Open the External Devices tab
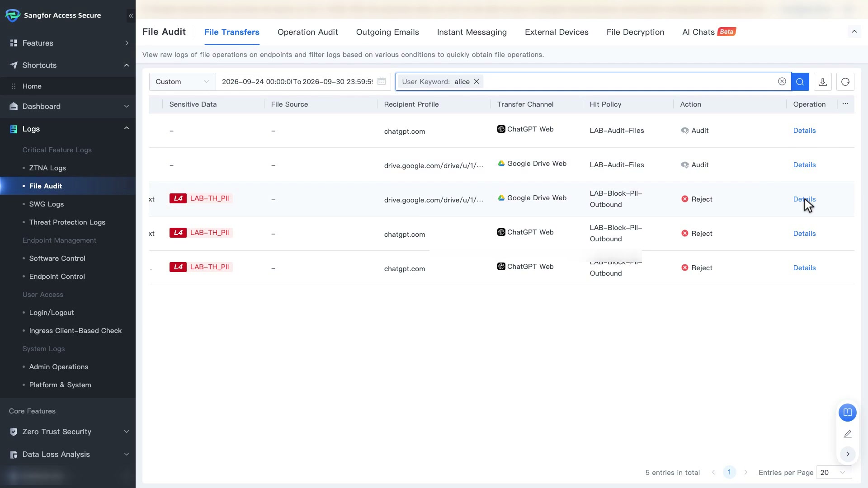Image resolution: width=868 pixels, height=488 pixels. [557, 32]
